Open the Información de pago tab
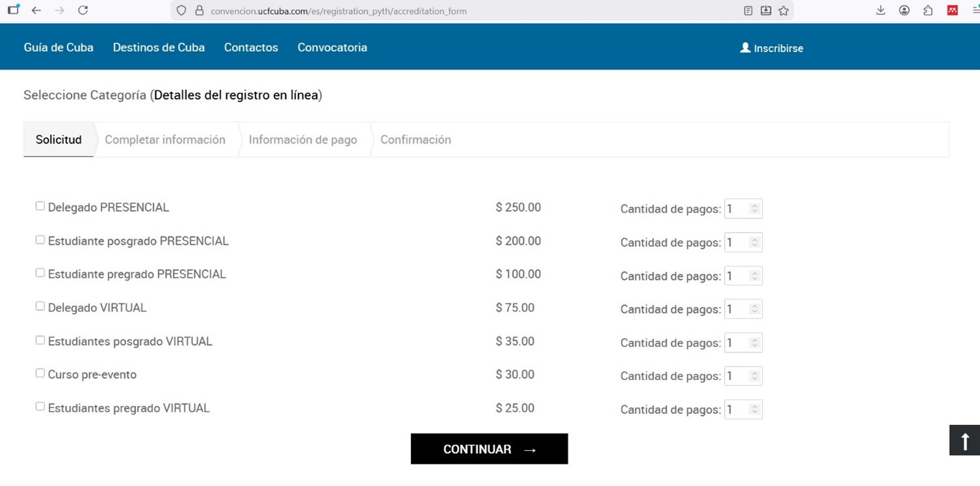This screenshot has height=486, width=980. (x=303, y=140)
